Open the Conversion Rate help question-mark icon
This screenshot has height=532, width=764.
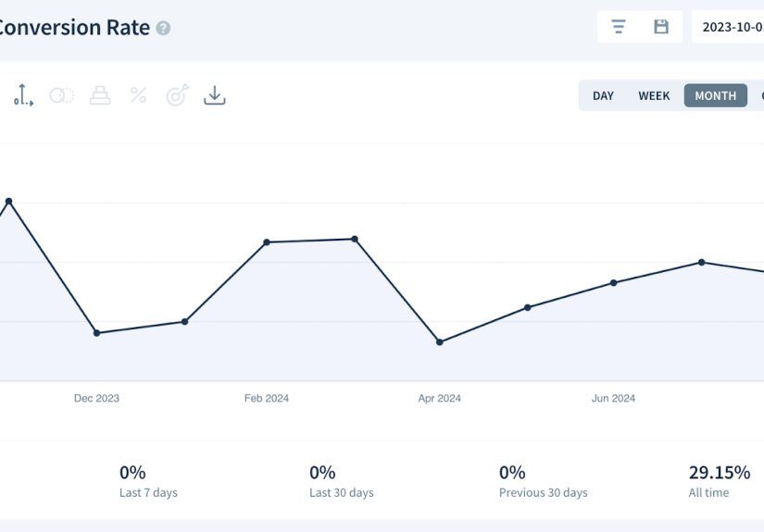click(163, 29)
